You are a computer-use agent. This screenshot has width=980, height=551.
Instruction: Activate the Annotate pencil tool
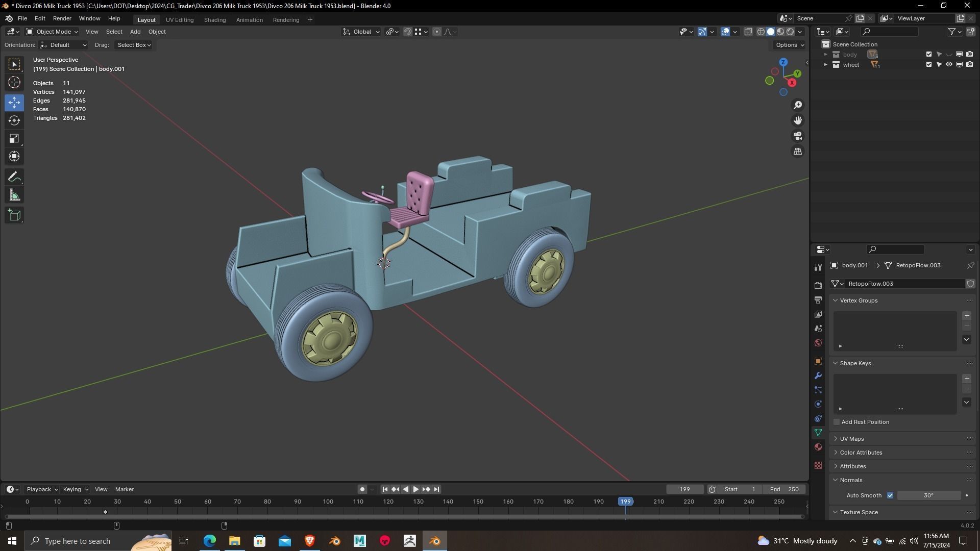click(x=14, y=177)
